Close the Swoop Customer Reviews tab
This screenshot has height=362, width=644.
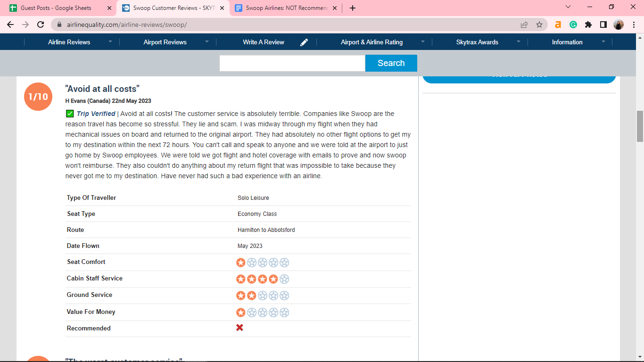tap(222, 8)
